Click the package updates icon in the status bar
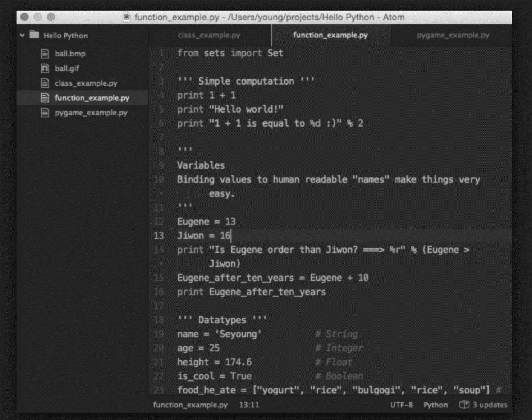 464,405
